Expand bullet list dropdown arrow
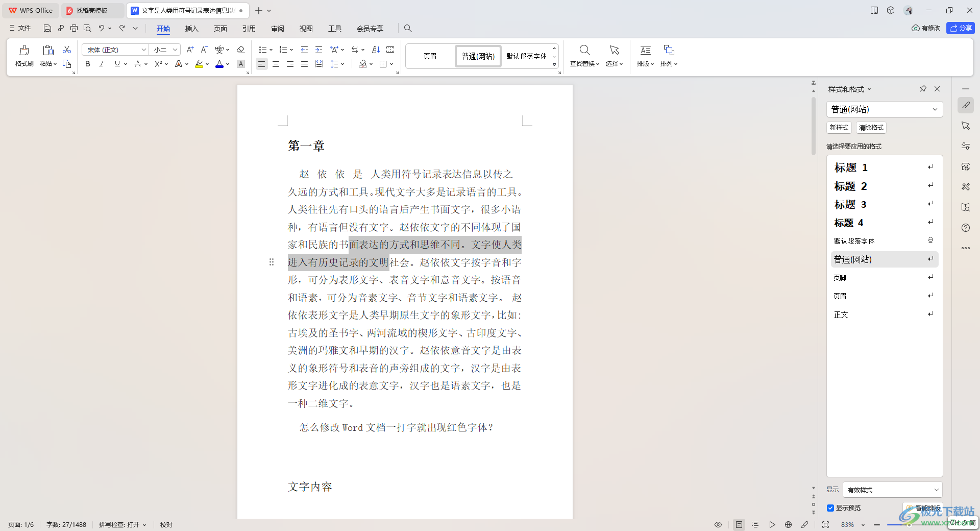 [271, 50]
